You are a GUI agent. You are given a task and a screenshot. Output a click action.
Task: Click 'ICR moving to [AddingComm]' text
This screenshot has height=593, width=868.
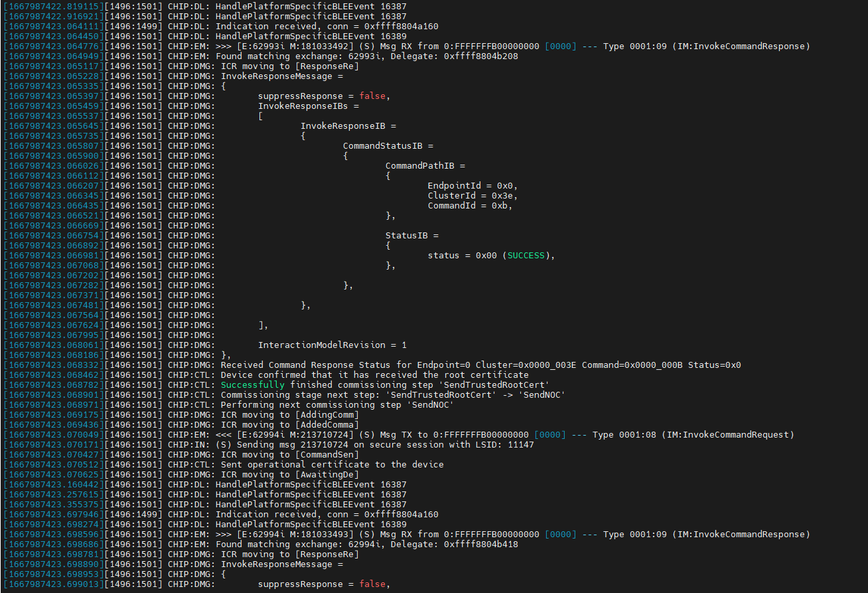290,414
